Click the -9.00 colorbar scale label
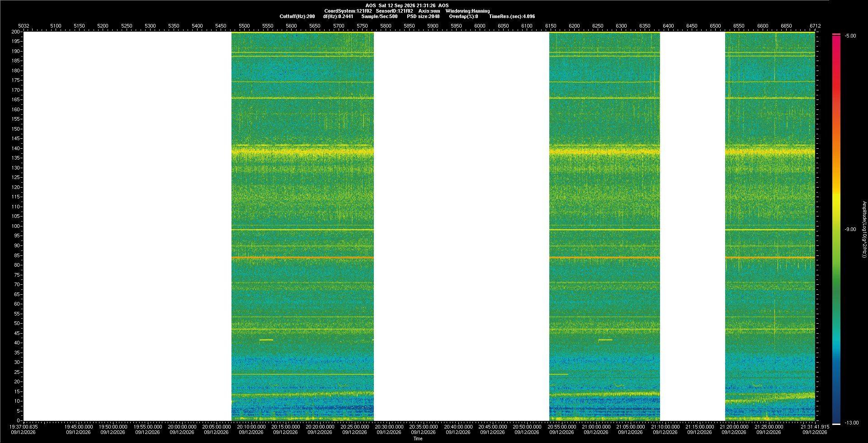This screenshot has width=868, height=443. pos(850,229)
